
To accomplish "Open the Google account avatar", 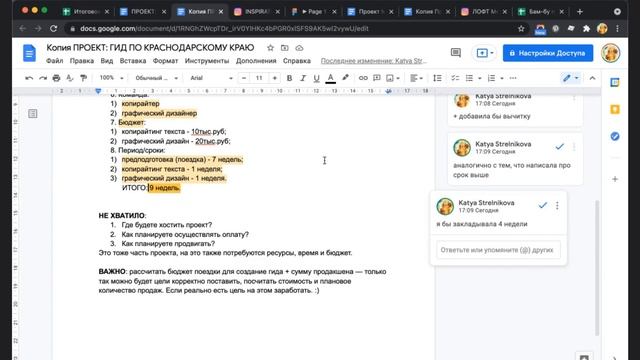I will click(611, 53).
